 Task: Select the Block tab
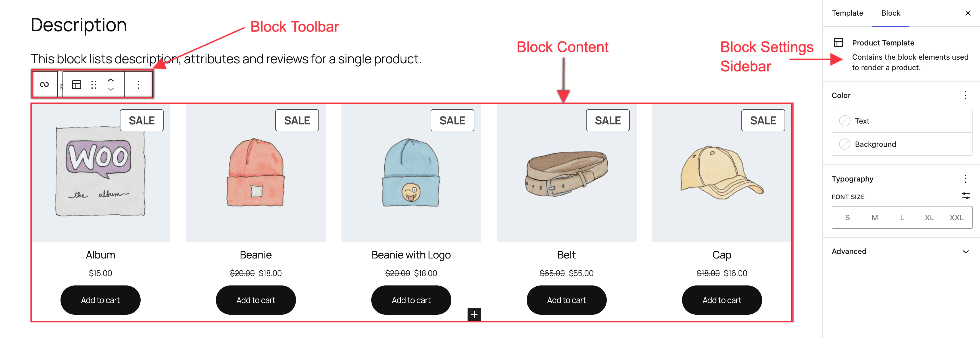click(890, 13)
